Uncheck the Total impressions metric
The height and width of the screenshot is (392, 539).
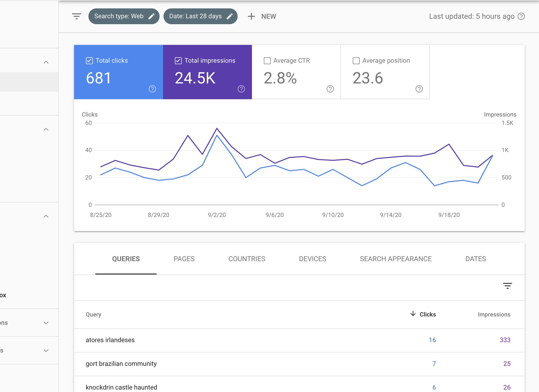tap(178, 60)
